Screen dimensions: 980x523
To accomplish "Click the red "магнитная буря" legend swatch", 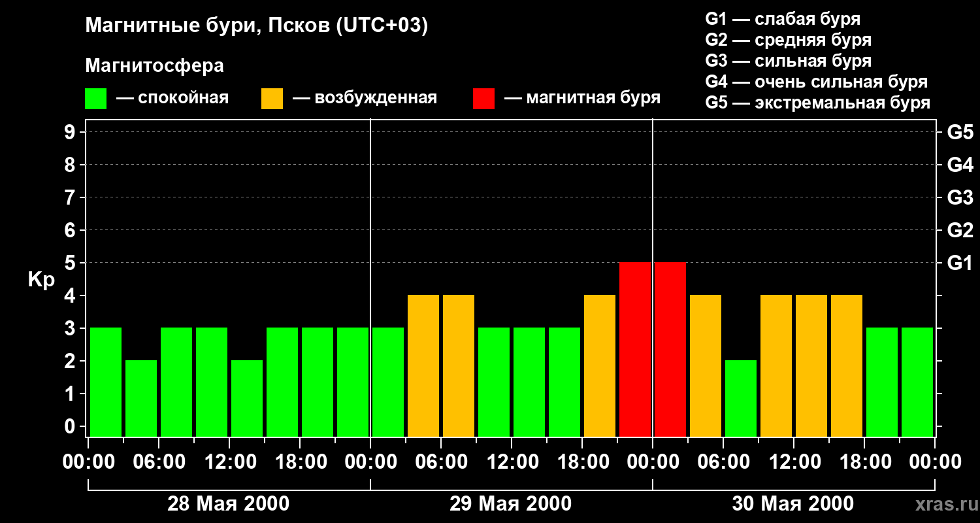I will tap(483, 98).
